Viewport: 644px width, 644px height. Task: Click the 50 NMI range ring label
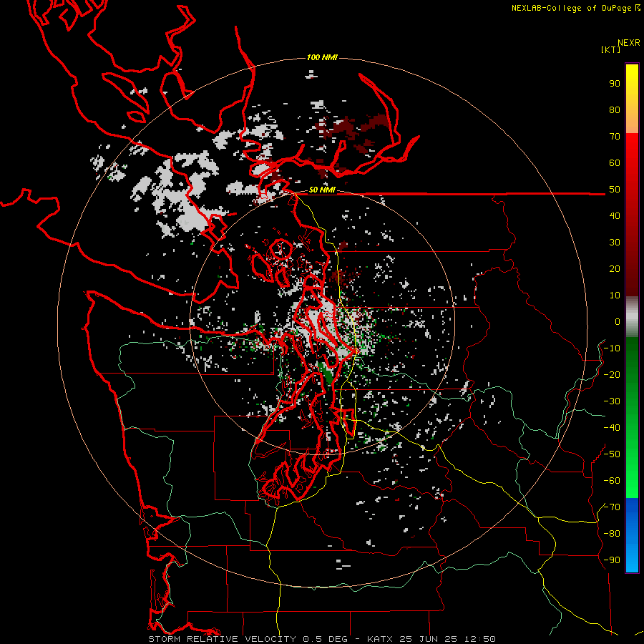click(322, 190)
